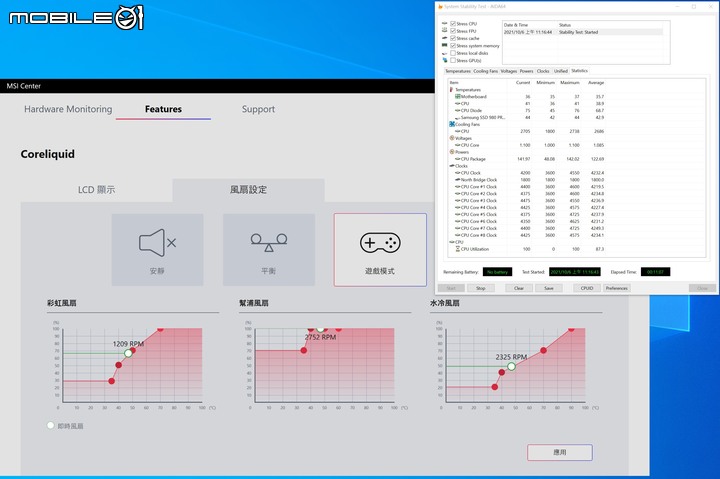Open the Hardware Monitoring tab in MSI Center
Image resolution: width=720 pixels, height=479 pixels.
[x=68, y=109]
